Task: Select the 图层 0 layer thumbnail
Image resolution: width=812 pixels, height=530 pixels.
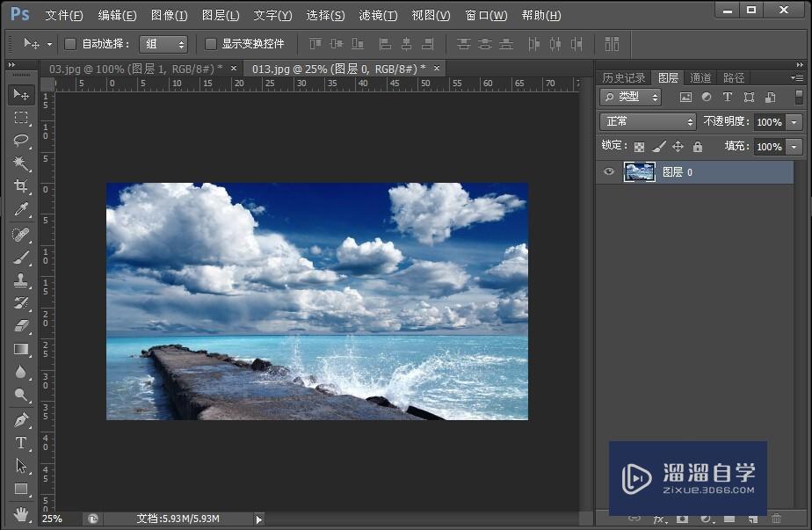Action: 639,172
